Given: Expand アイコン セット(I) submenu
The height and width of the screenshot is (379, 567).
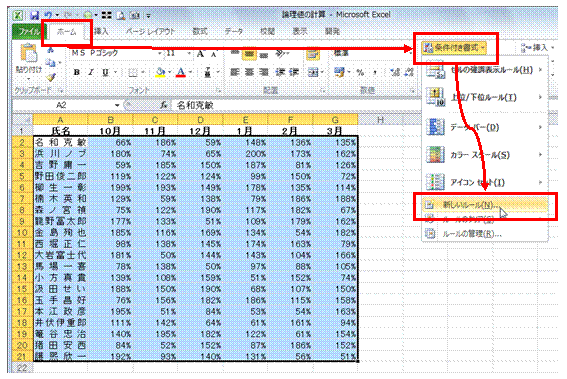Looking at the screenshot, I should 485,182.
